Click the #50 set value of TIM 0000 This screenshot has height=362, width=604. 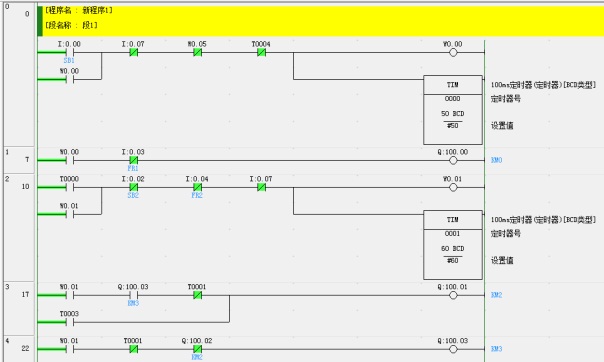(453, 126)
